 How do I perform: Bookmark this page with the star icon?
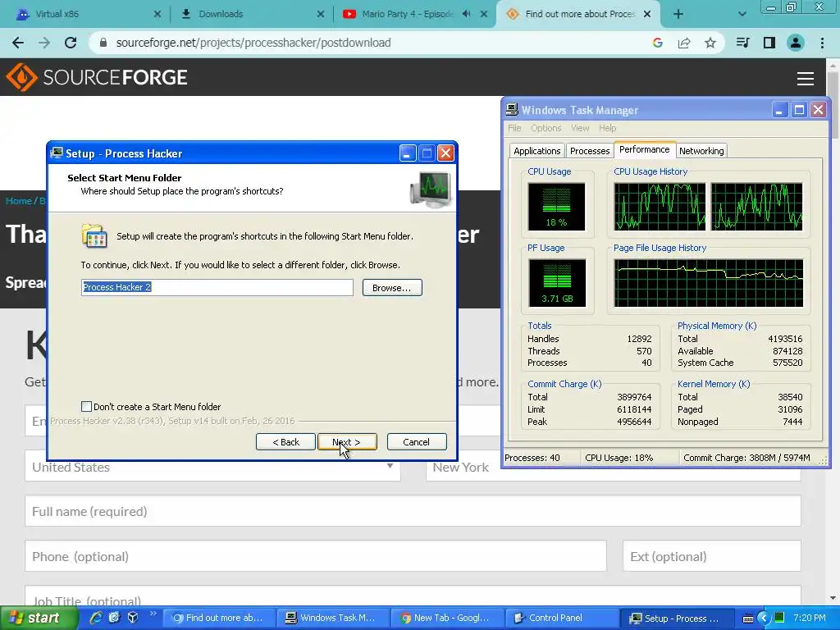710,43
